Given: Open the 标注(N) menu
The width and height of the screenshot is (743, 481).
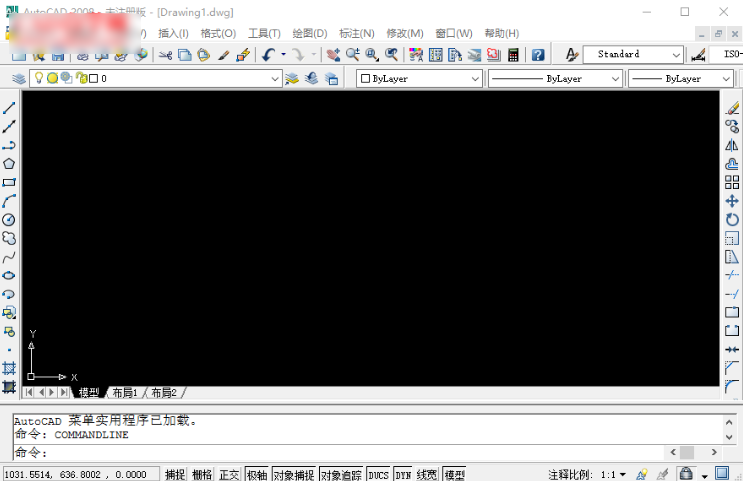Looking at the screenshot, I should pyautogui.click(x=356, y=33).
